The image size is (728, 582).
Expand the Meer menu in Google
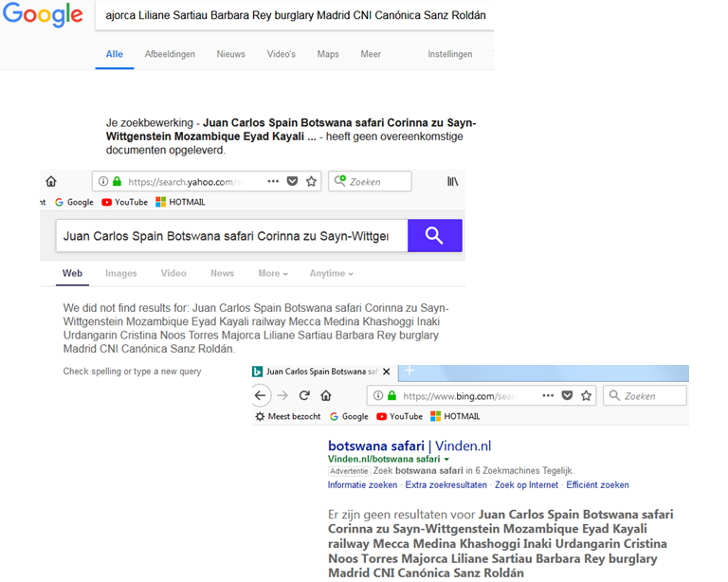(371, 54)
